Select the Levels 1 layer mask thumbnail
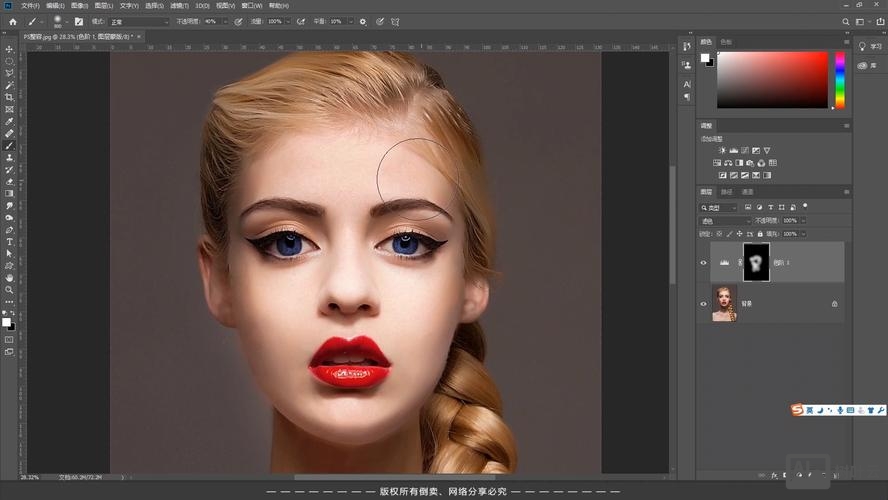888x500 pixels. pyautogui.click(x=757, y=262)
